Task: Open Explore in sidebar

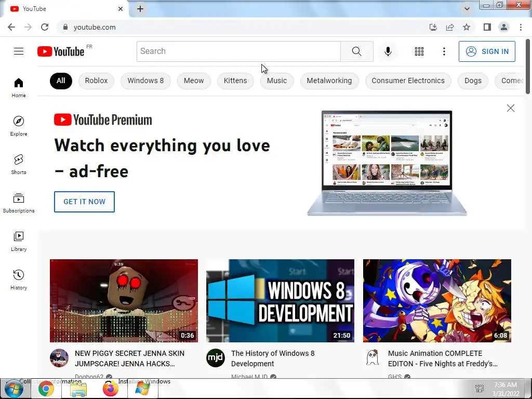Action: 19,126
